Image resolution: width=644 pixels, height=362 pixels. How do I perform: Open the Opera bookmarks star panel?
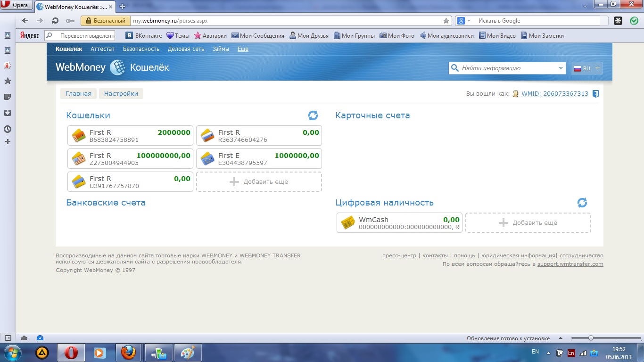(8, 81)
